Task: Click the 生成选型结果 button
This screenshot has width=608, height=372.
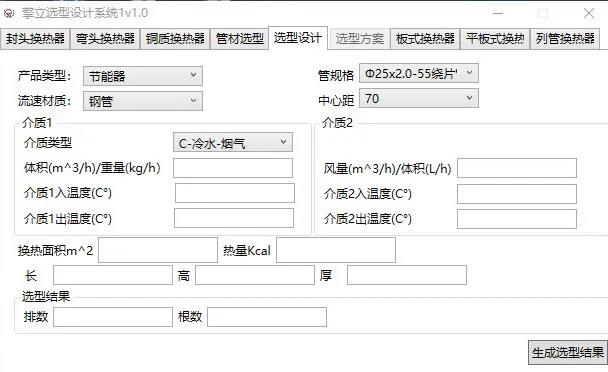Action: point(568,352)
